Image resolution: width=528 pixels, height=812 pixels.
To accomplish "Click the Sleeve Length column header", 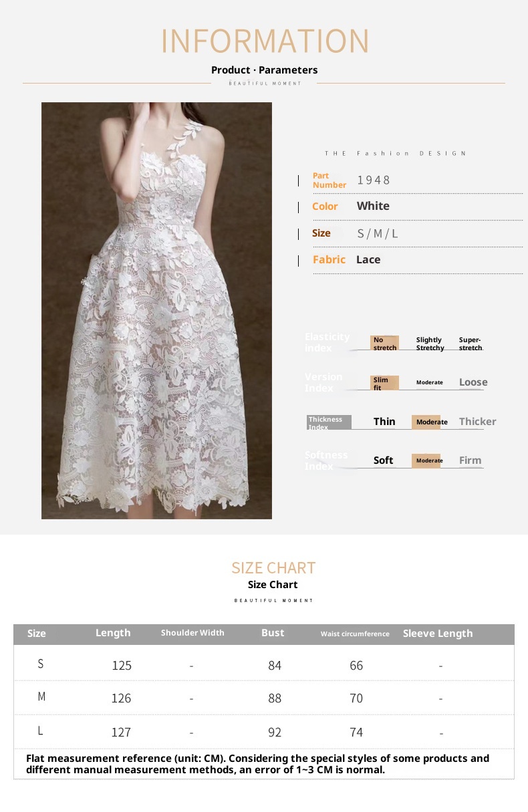I will [438, 634].
